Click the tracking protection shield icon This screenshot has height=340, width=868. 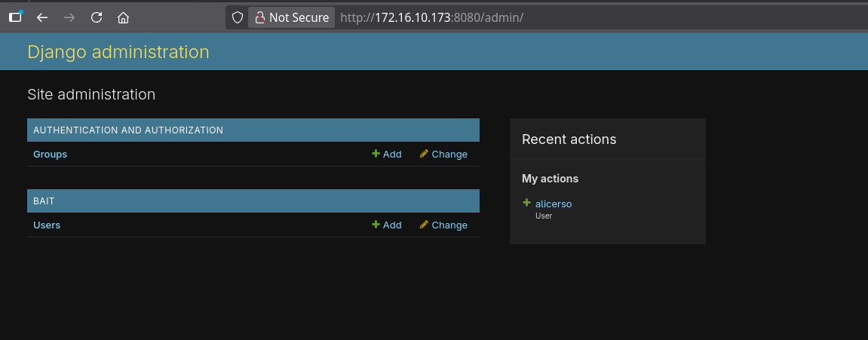click(x=237, y=17)
